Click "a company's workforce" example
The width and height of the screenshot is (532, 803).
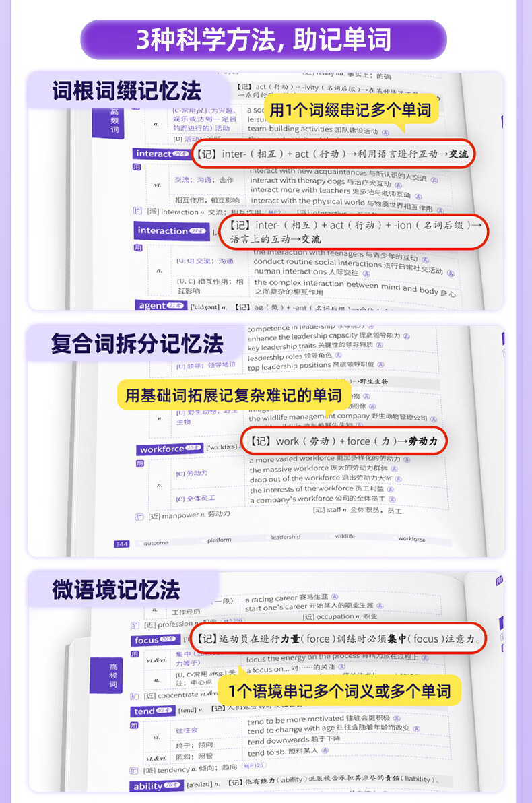tap(322, 499)
